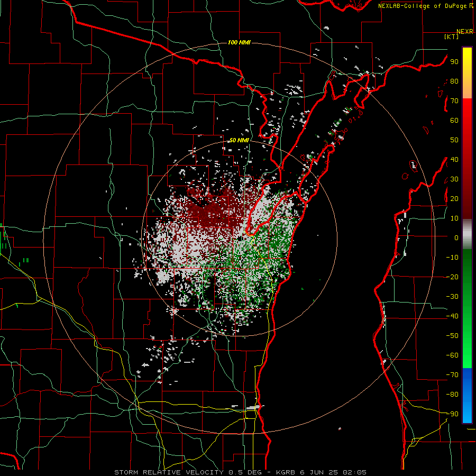Click the positive 40 scale value
Image resolution: width=476 pixels, height=476 pixels.
[x=454, y=160]
